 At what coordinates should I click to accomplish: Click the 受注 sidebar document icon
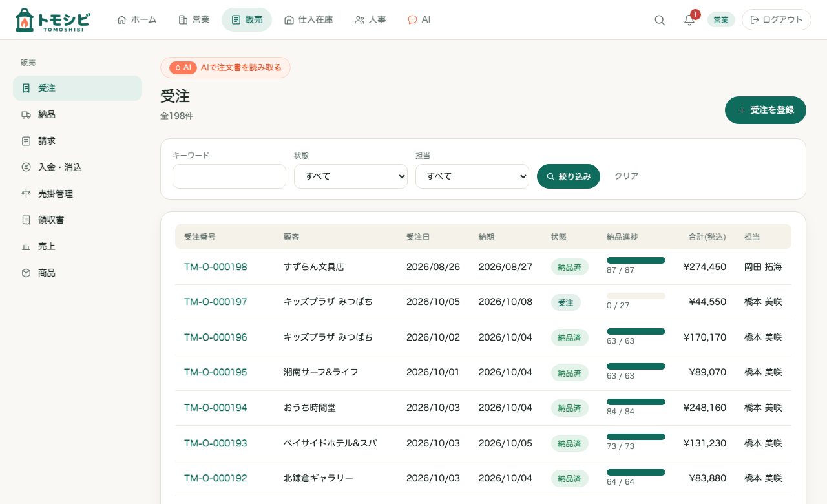click(26, 88)
